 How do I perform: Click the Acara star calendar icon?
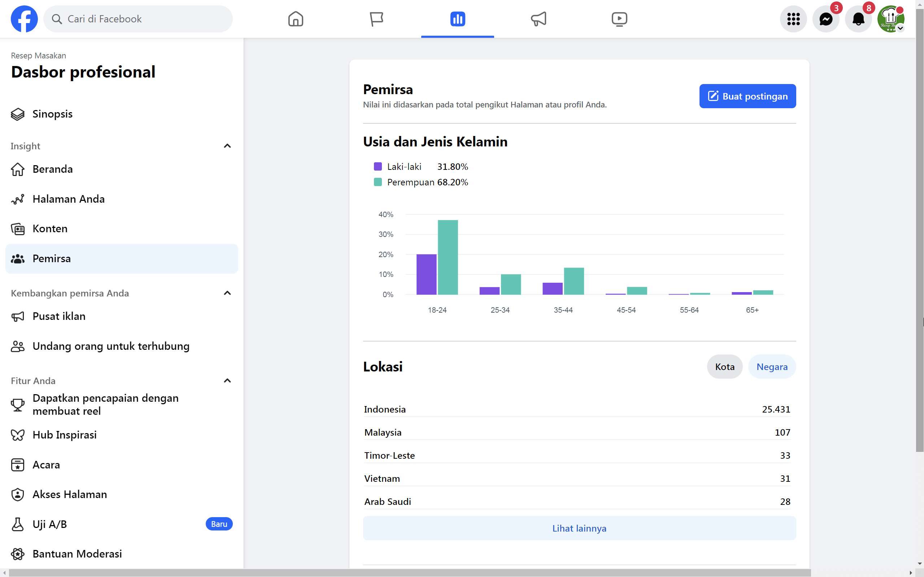pos(17,465)
